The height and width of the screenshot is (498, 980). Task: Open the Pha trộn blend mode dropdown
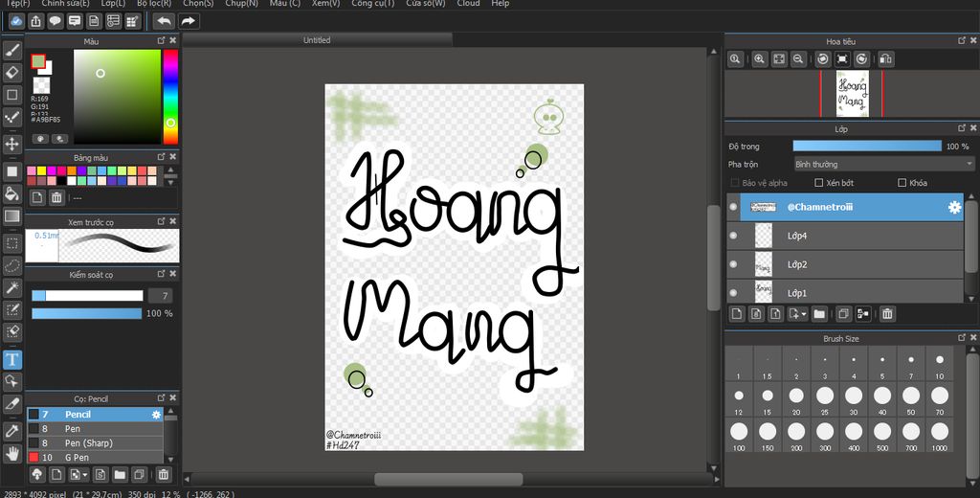(x=883, y=164)
